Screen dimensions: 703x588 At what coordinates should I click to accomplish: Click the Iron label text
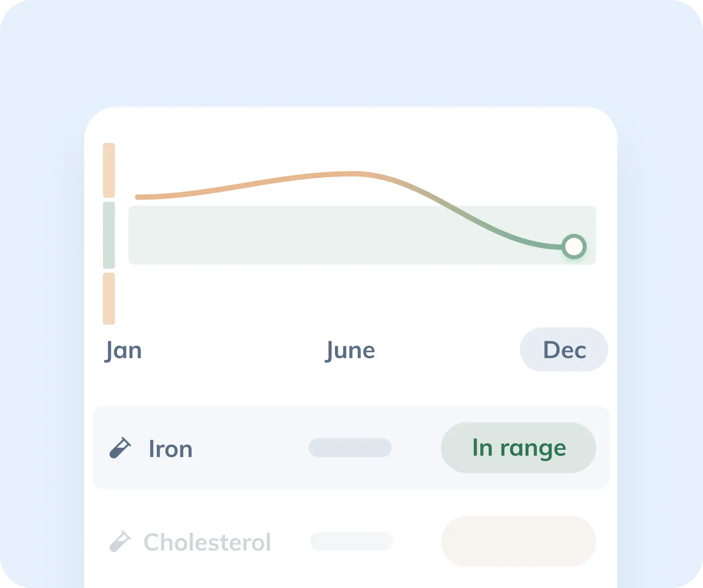point(171,449)
